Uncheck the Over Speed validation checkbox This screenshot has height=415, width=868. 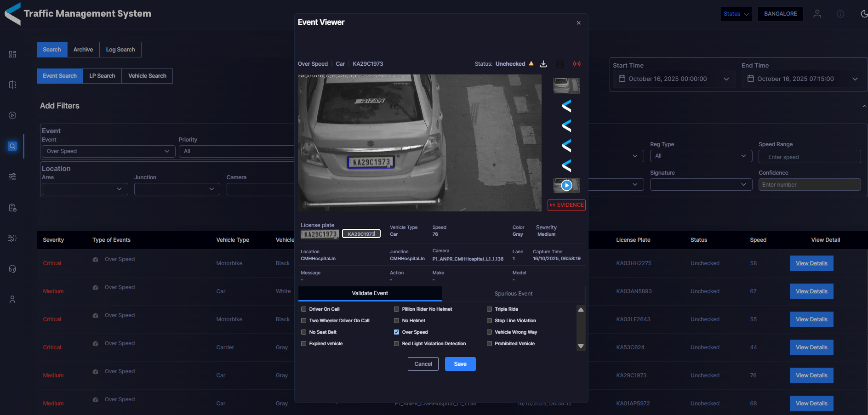[396, 332]
